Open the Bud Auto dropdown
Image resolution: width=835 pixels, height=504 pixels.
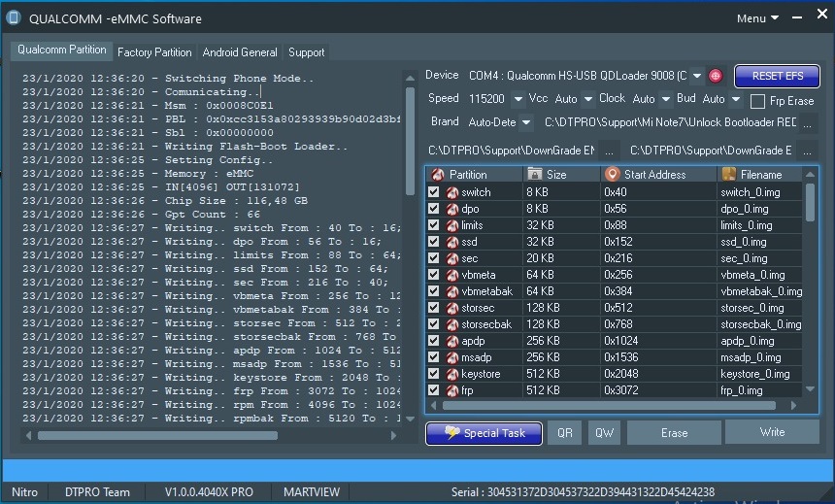[735, 99]
